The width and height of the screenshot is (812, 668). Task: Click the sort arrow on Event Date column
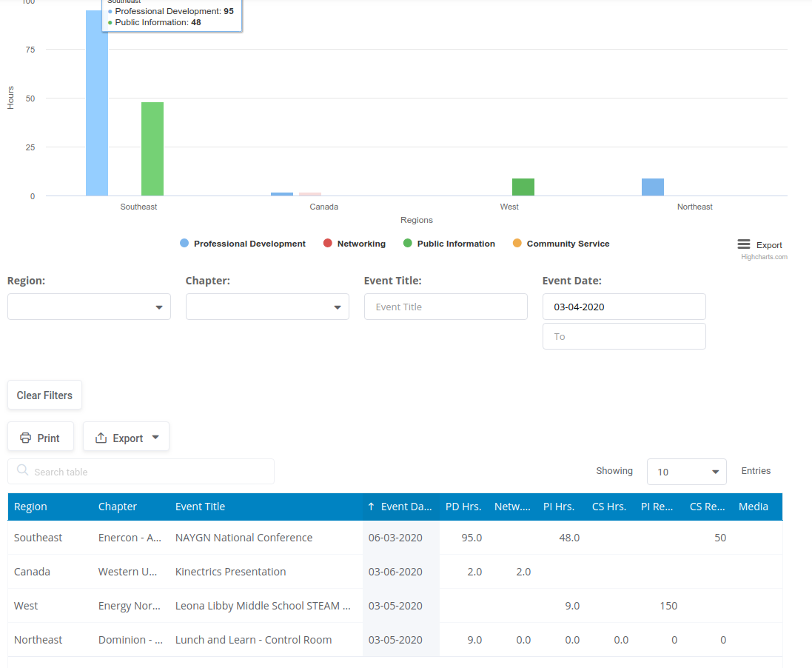click(x=371, y=507)
